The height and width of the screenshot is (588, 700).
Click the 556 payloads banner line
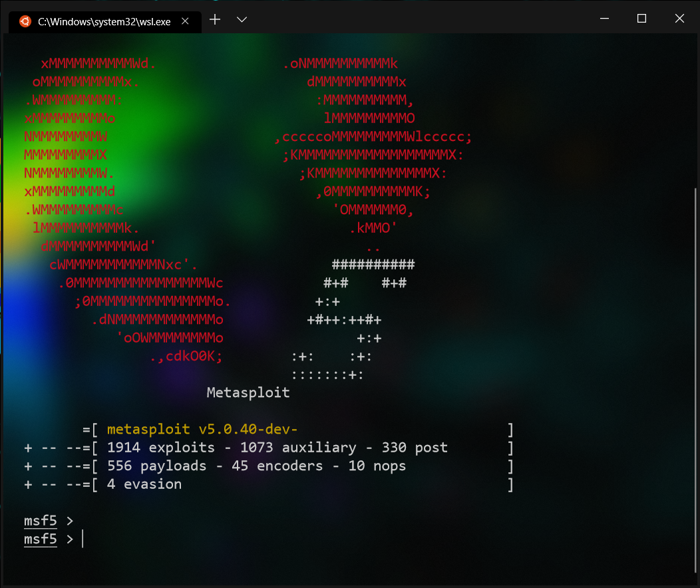click(x=213, y=466)
